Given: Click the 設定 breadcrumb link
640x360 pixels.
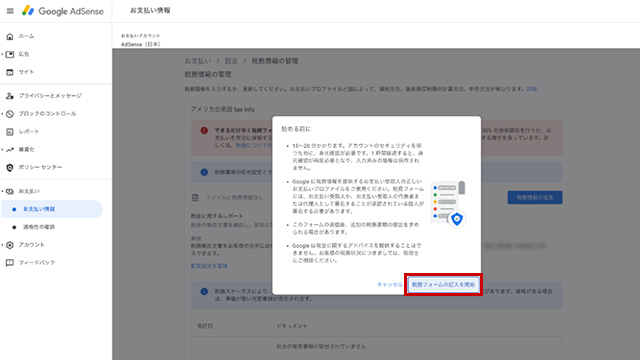Looking at the screenshot, I should [231, 61].
